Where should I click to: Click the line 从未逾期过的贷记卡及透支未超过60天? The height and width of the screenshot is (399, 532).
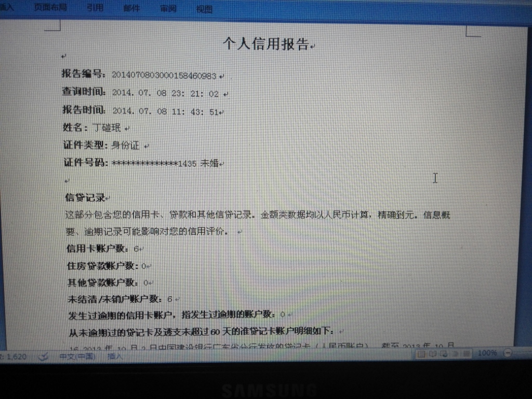[202, 331]
